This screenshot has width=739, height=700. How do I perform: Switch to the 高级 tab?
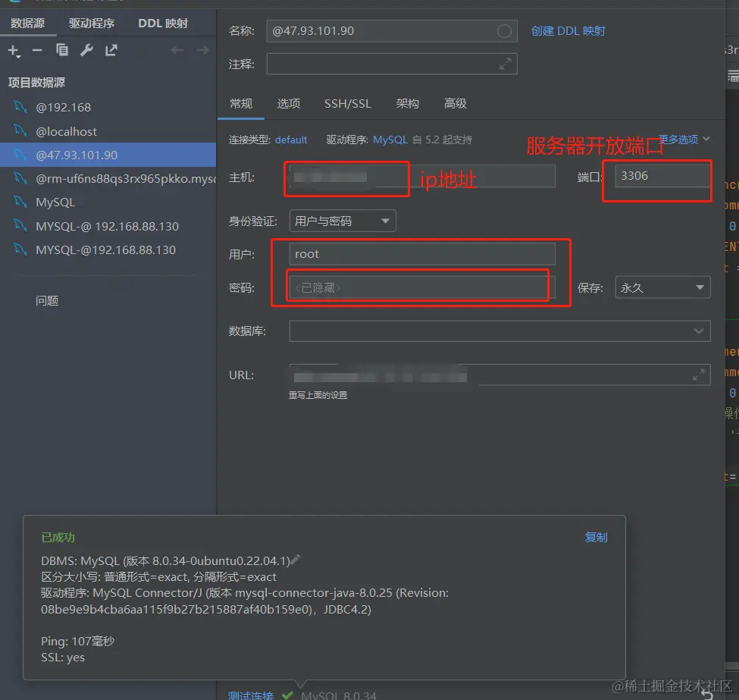(456, 103)
